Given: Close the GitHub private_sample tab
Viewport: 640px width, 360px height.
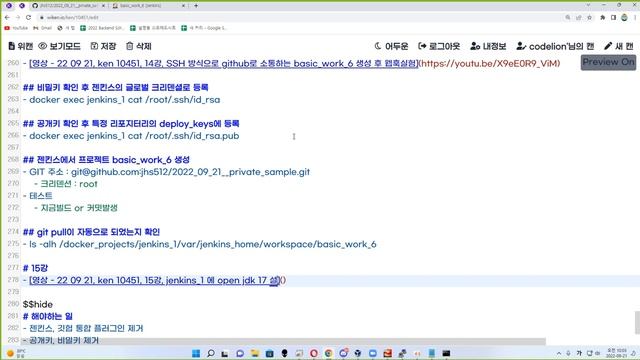Looking at the screenshot, I should pyautogui.click(x=103, y=6).
